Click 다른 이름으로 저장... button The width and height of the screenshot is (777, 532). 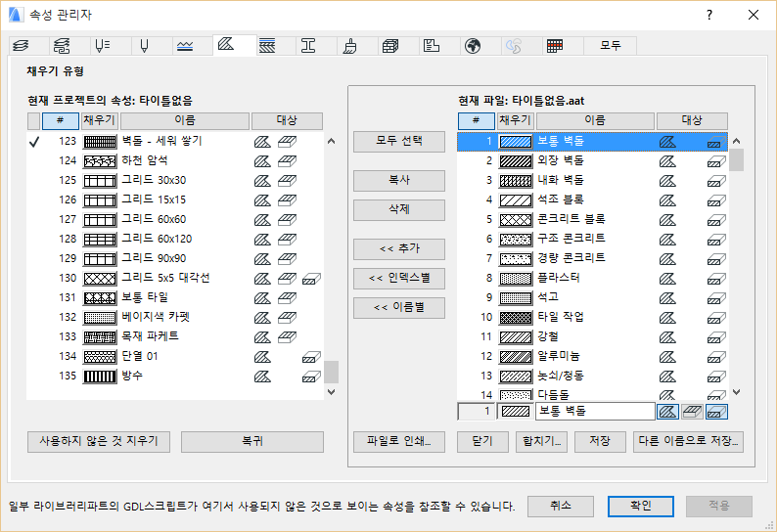coord(688,441)
